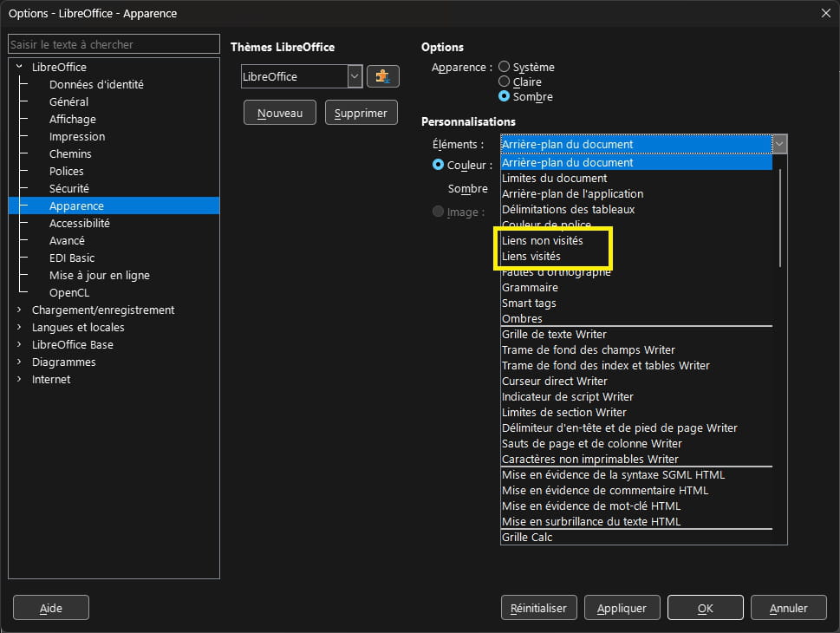Select the highlighted Arrière-plan du document list entry
Viewport: 840px width, 633px height.
[636, 162]
